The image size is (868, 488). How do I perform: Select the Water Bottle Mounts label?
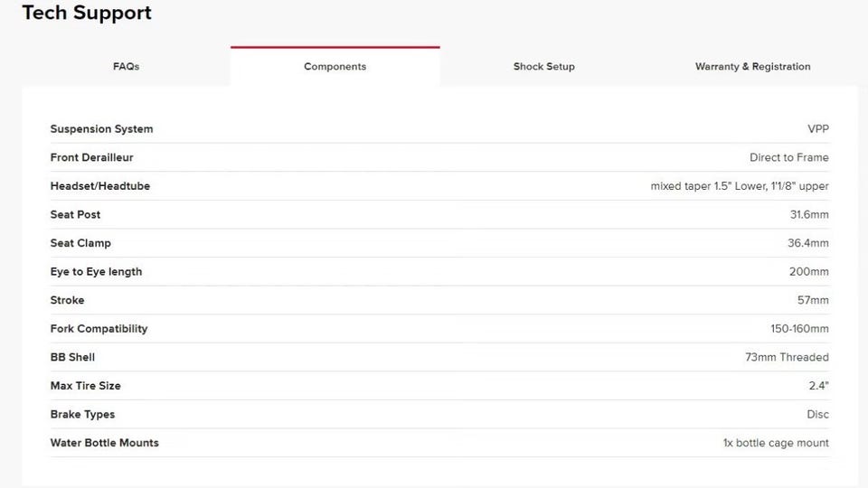(x=104, y=443)
